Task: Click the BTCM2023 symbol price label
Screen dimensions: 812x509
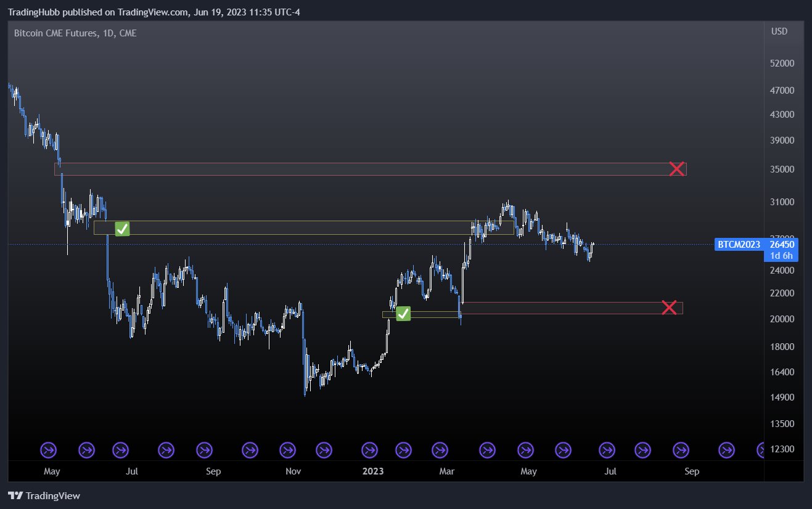Action: coord(739,245)
